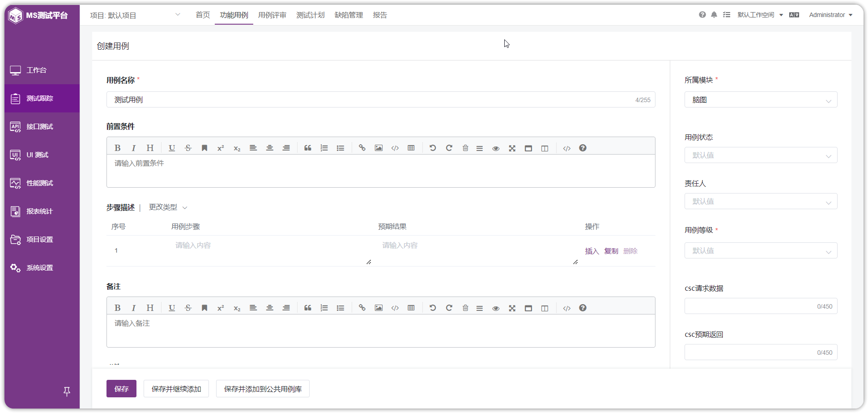The image size is (868, 413).
Task: Expand the 用例状态 dropdown
Action: 761,155
